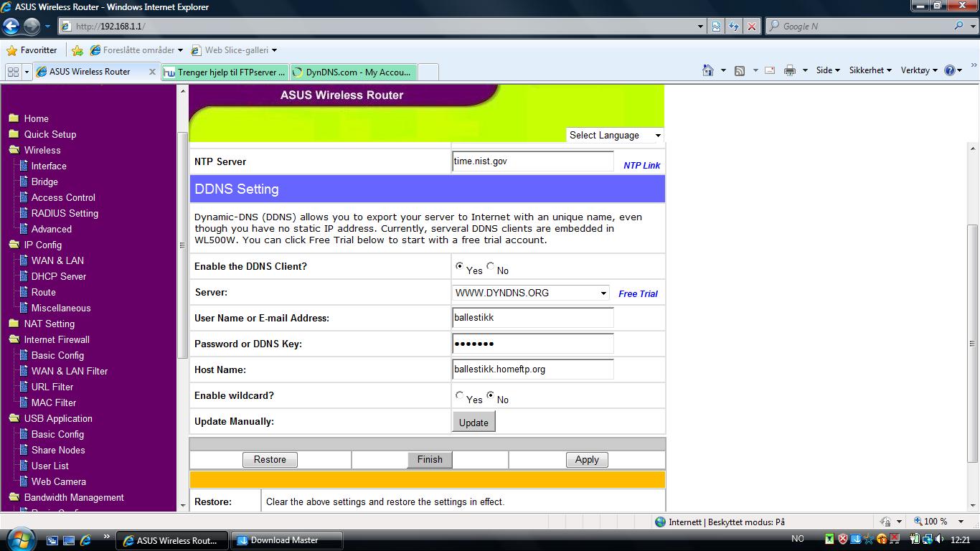Viewport: 980px width, 551px height.
Task: Switch to DynDNS.com My Account tab
Action: (353, 72)
